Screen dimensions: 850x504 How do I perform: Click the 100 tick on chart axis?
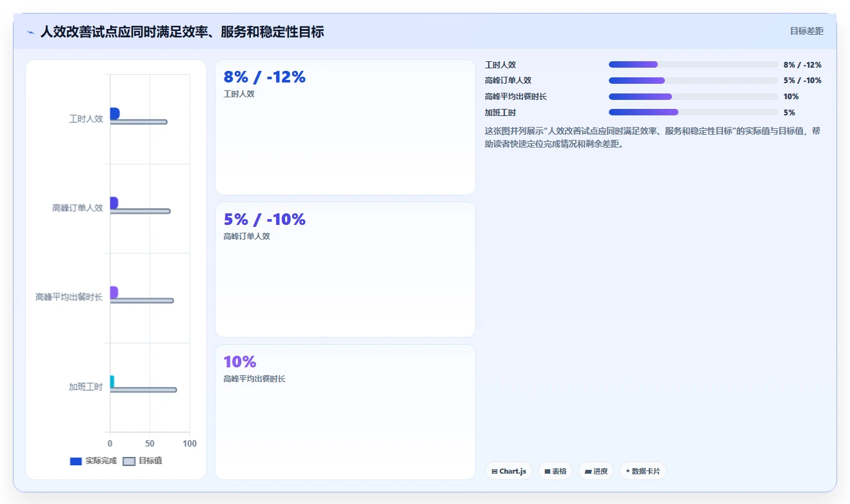pos(190,443)
